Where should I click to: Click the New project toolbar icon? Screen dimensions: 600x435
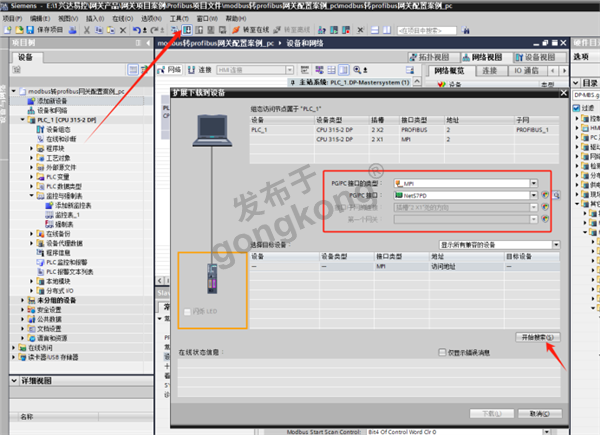click(8, 30)
